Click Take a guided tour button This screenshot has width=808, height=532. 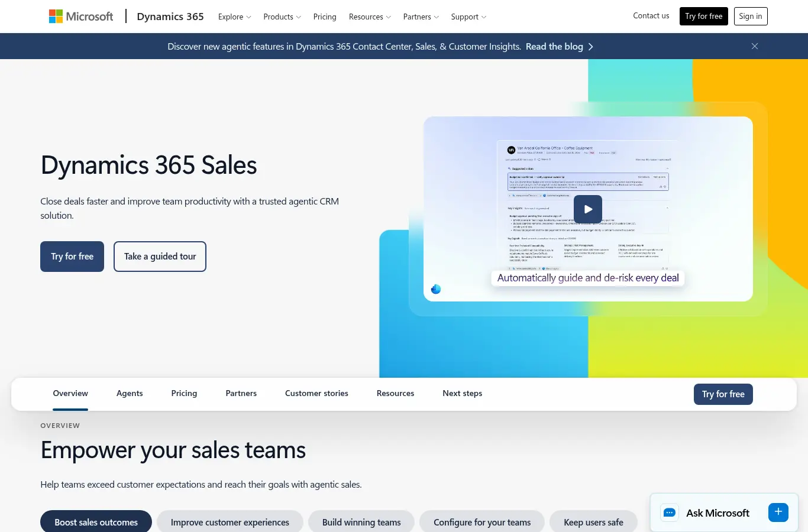pos(160,257)
